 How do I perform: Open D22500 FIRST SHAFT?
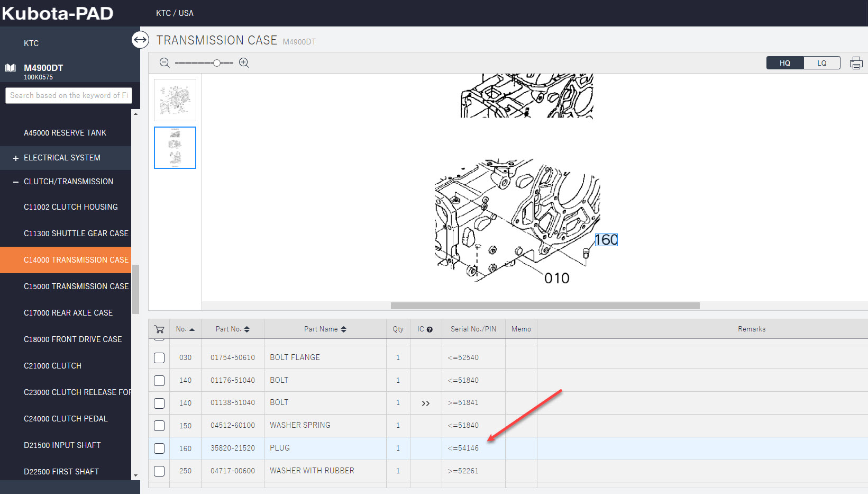[61, 472]
